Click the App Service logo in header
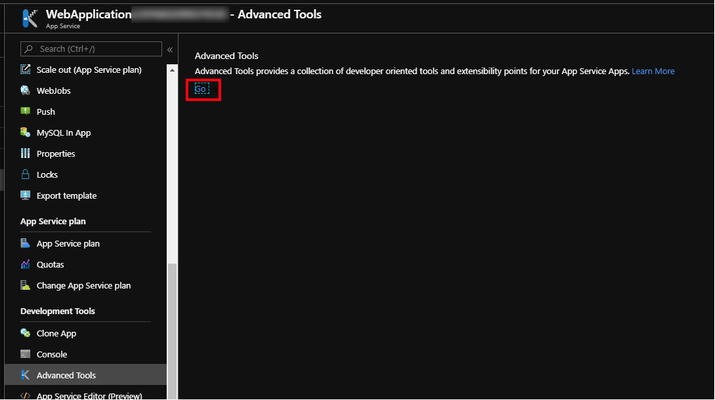This screenshot has width=715, height=400. pos(30,18)
